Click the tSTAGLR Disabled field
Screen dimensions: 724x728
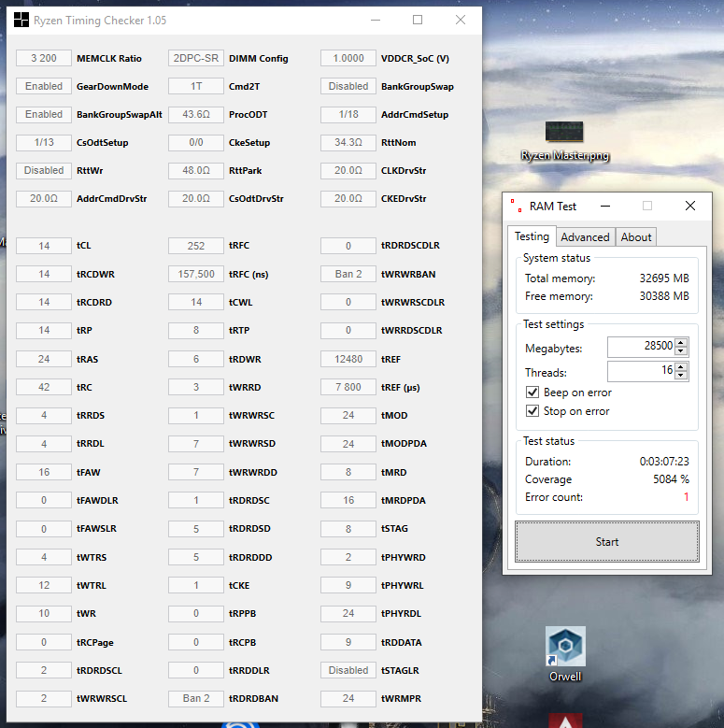click(x=348, y=670)
